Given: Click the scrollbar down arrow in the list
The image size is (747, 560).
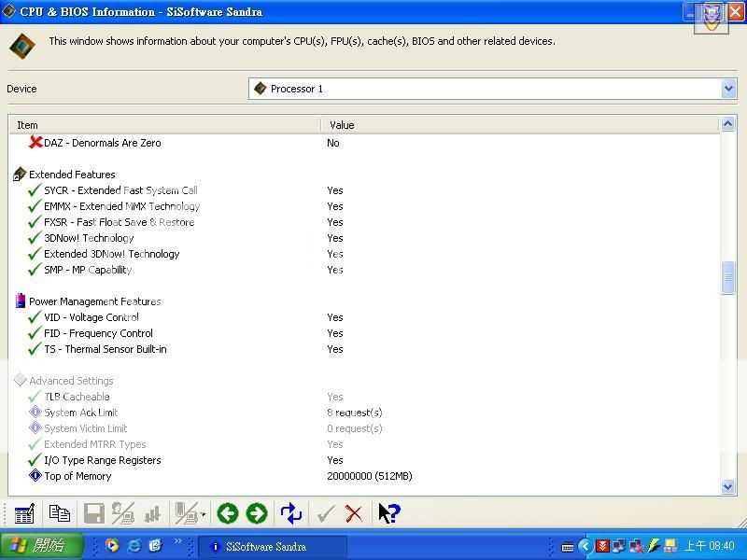Looking at the screenshot, I should click(x=728, y=486).
